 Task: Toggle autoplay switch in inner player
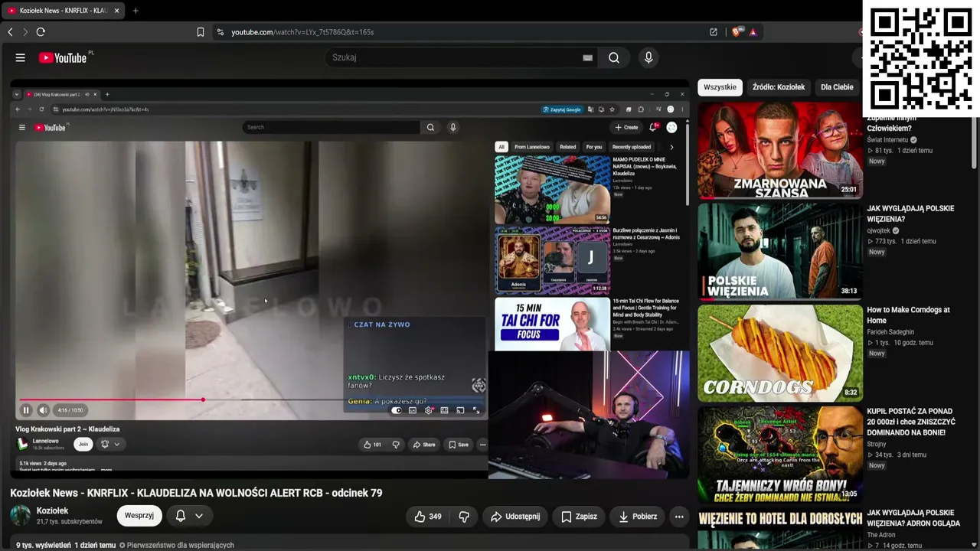[x=397, y=410]
